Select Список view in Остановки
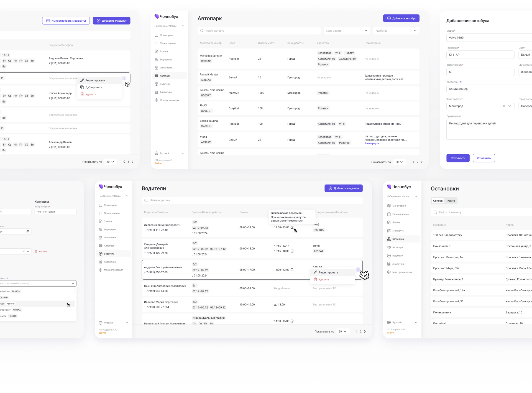 click(438, 201)
